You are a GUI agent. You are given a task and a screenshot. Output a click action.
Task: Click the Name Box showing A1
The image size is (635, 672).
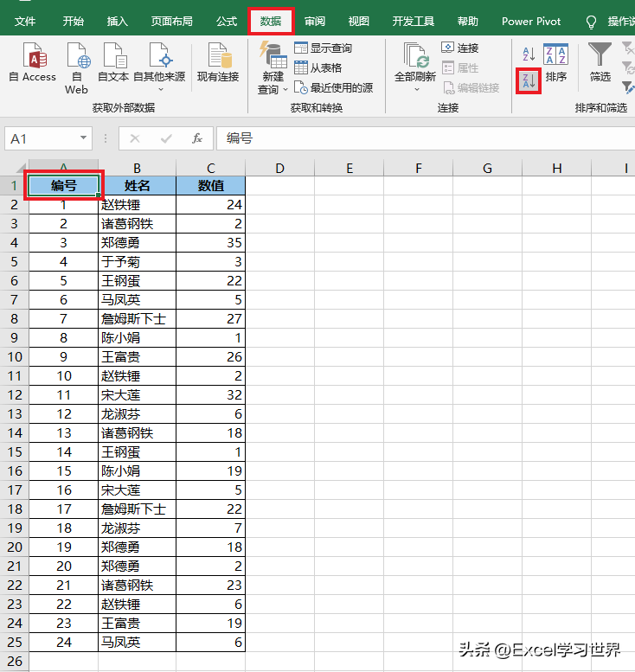point(48,138)
